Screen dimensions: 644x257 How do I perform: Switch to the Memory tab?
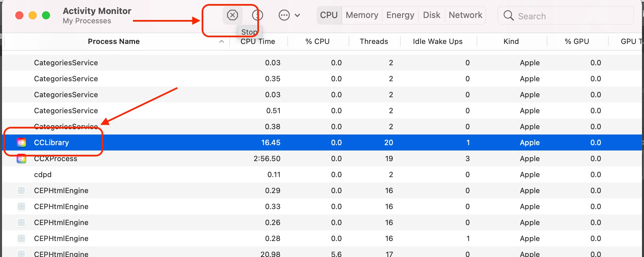click(362, 15)
